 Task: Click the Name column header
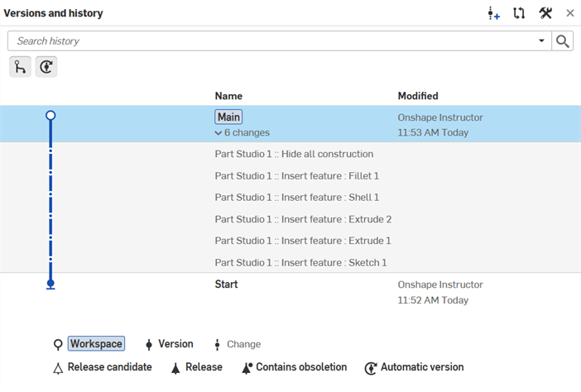[x=228, y=96]
